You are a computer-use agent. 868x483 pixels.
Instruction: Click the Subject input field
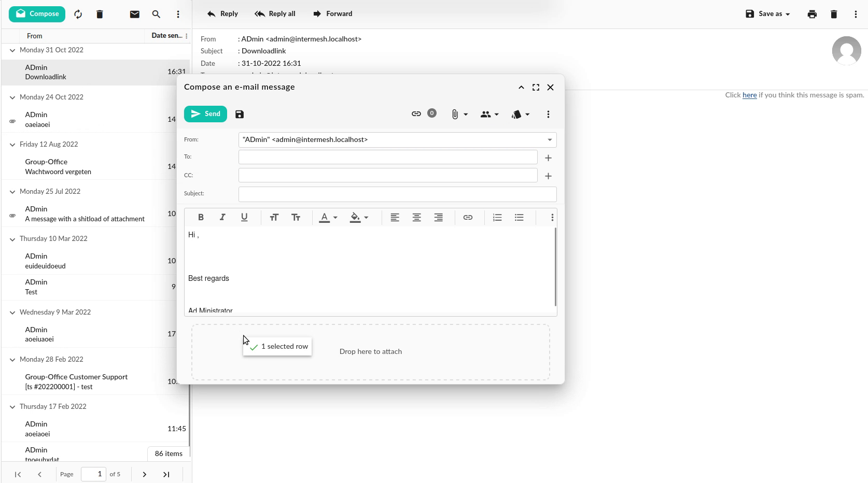397,194
